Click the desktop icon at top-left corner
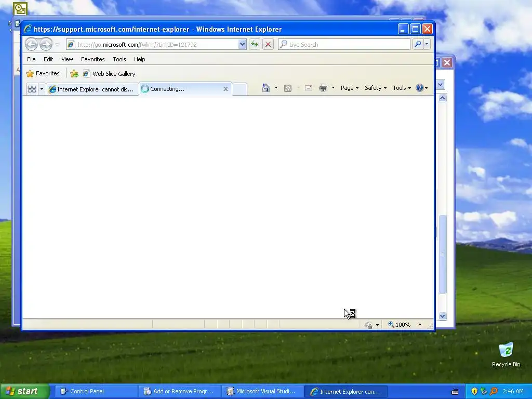The image size is (532, 399). (x=20, y=8)
